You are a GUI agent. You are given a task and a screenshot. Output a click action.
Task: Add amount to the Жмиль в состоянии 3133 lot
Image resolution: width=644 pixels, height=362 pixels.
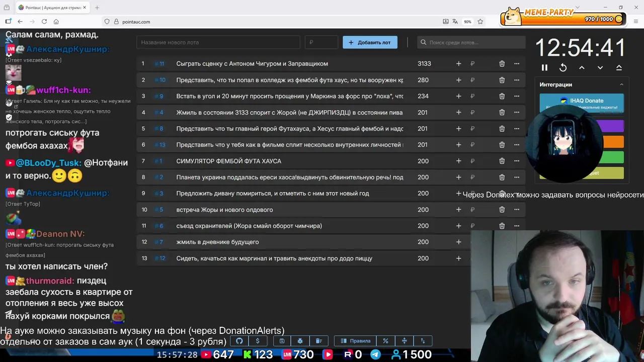(x=458, y=113)
